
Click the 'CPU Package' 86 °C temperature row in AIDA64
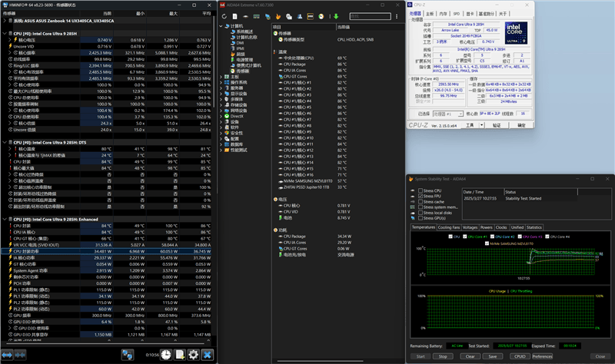pyautogui.click(x=337, y=65)
